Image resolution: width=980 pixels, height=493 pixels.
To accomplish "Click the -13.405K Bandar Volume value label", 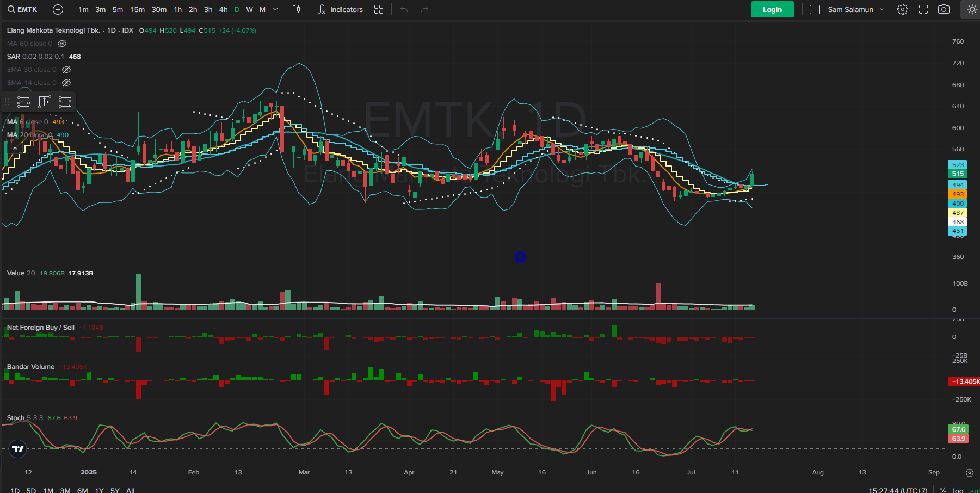I will coord(964,381).
